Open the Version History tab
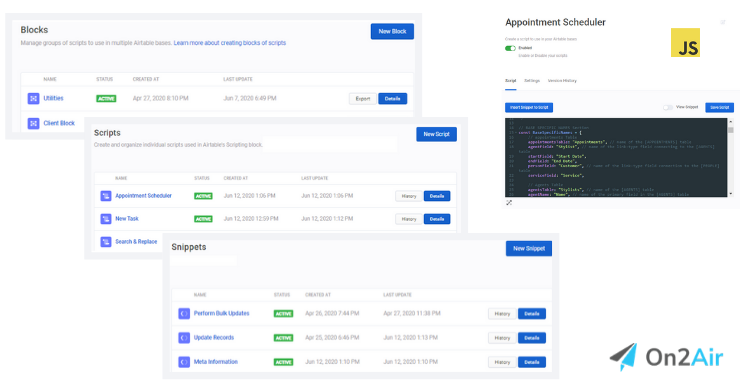The width and height of the screenshot is (740, 392). [x=562, y=81]
